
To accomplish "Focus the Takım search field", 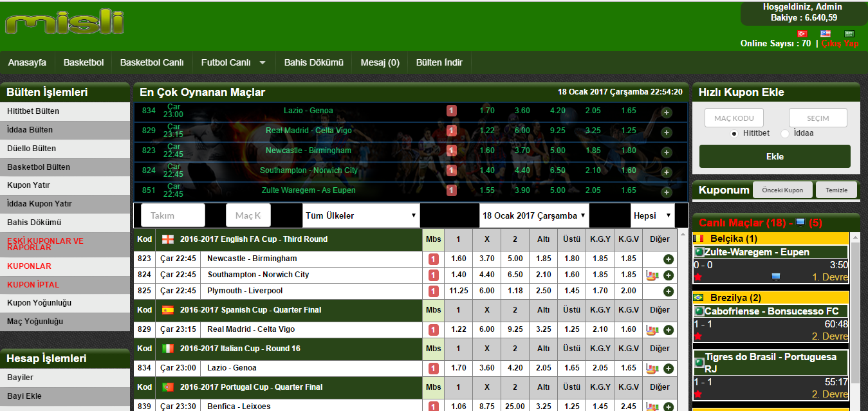I will click(x=173, y=215).
